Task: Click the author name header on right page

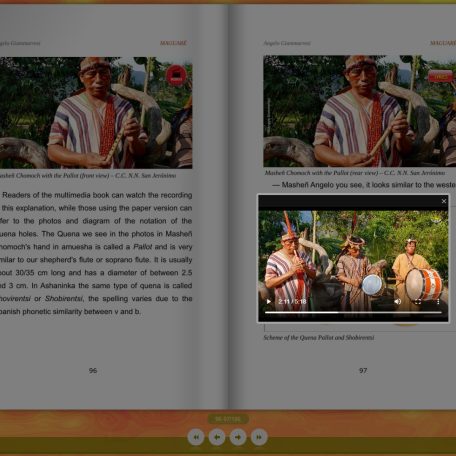Action: click(287, 43)
